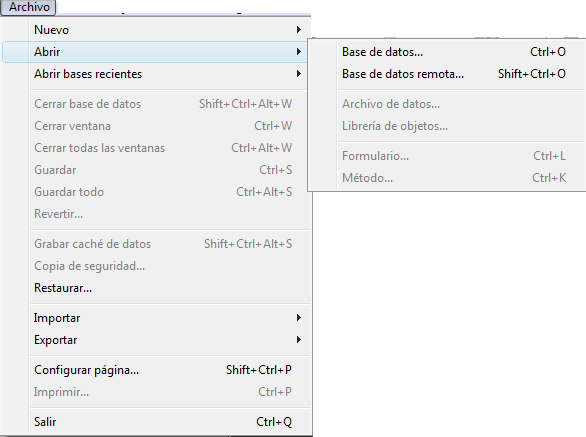
Task: Expand the Nuevo submenu arrow
Action: point(299,30)
